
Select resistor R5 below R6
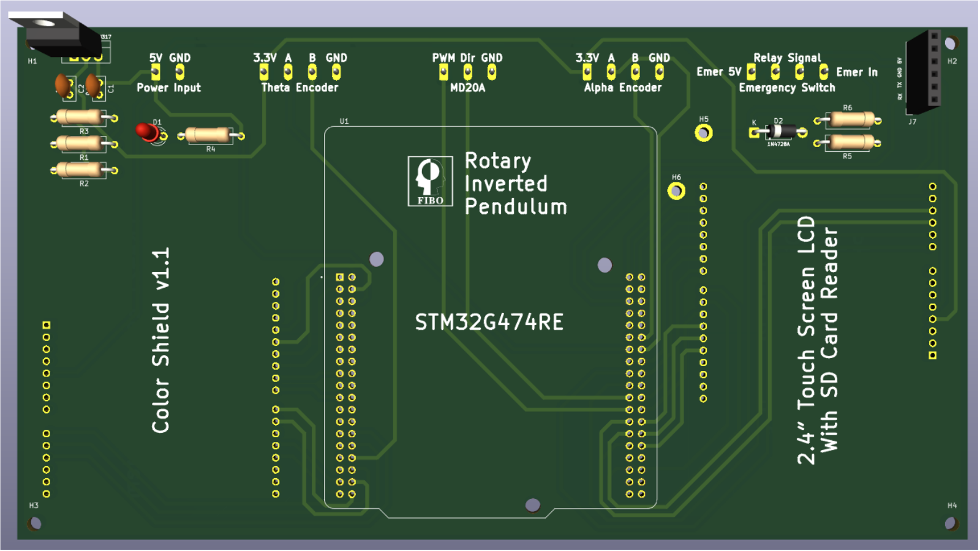(848, 143)
